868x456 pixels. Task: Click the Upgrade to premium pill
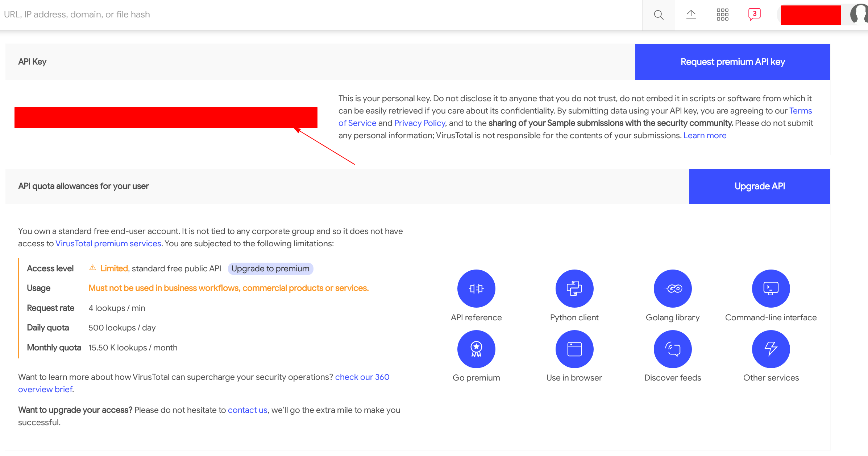(270, 268)
